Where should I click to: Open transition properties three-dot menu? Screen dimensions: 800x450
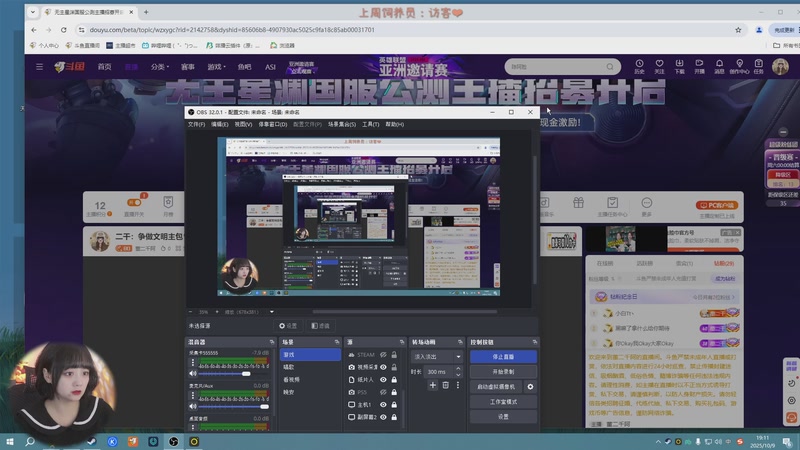click(458, 385)
